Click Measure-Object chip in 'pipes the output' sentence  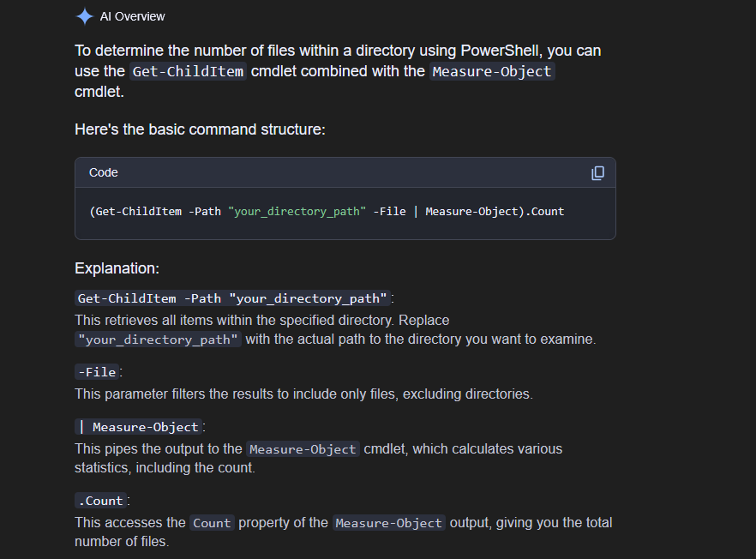[303, 449]
